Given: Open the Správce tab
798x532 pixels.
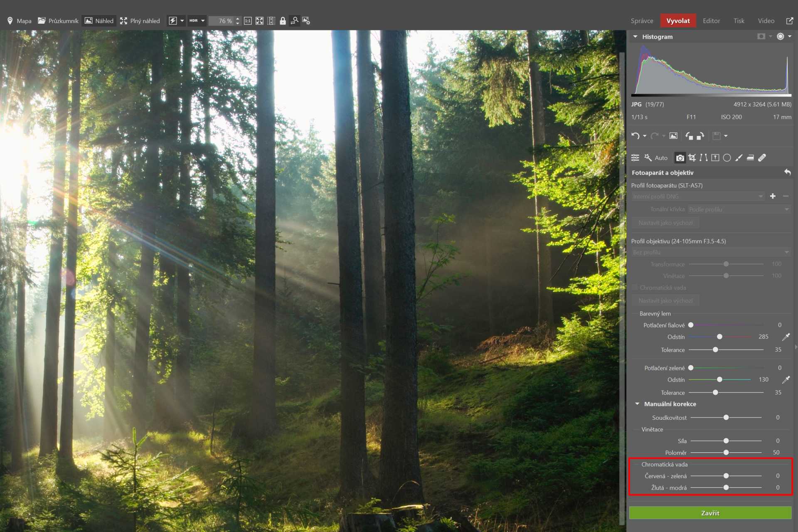Looking at the screenshot, I should pos(642,21).
